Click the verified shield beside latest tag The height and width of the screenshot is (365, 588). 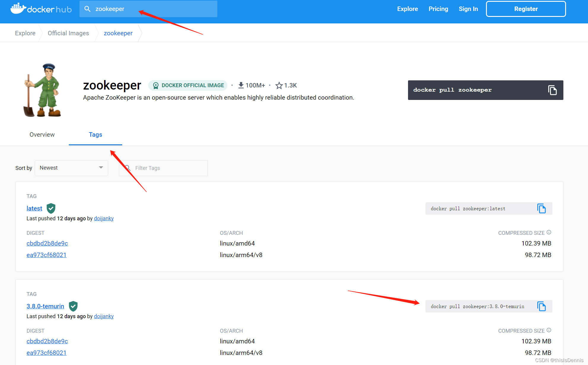(x=51, y=208)
